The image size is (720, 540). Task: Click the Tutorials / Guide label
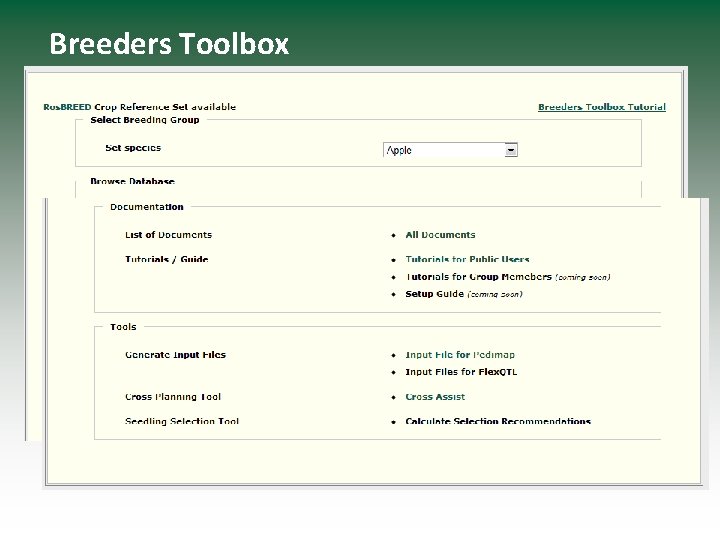coord(167,259)
